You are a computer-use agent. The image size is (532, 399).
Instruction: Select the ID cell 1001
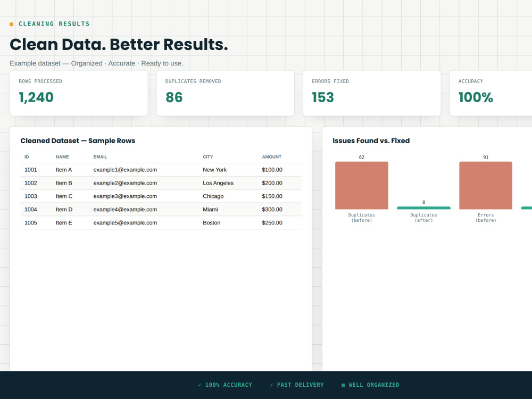click(x=31, y=170)
